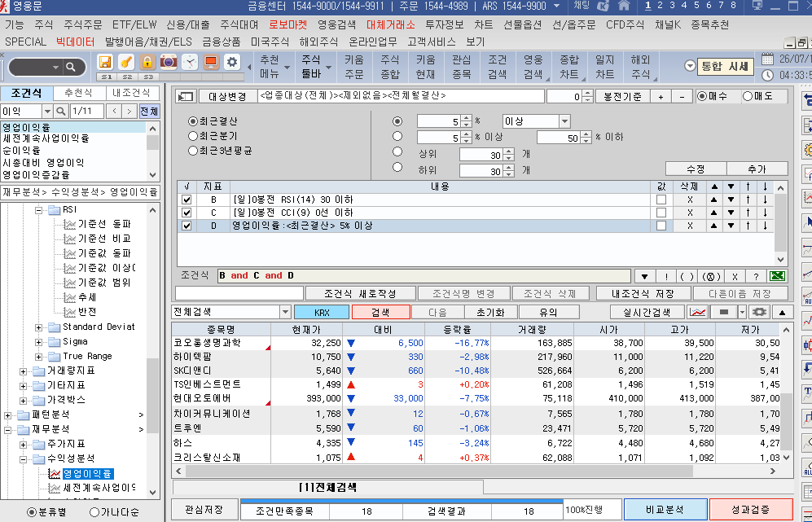Click the orange monitor icon in toolbar
Screen dimensions: 812x522
pyautogui.click(x=211, y=62)
